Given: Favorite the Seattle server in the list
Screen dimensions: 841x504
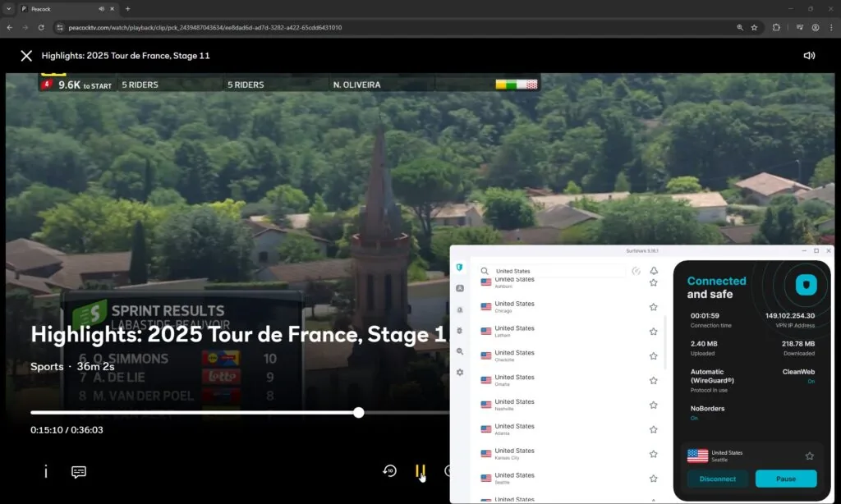Looking at the screenshot, I should point(653,479).
